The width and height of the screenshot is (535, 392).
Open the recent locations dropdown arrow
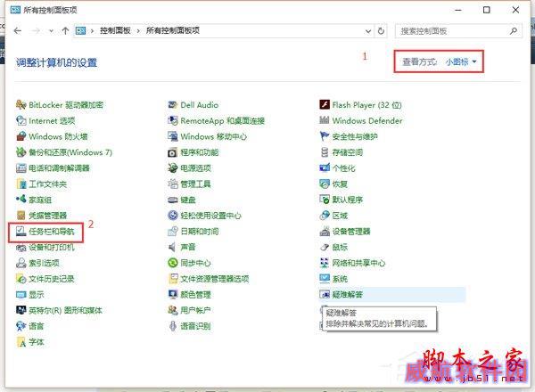point(51,31)
